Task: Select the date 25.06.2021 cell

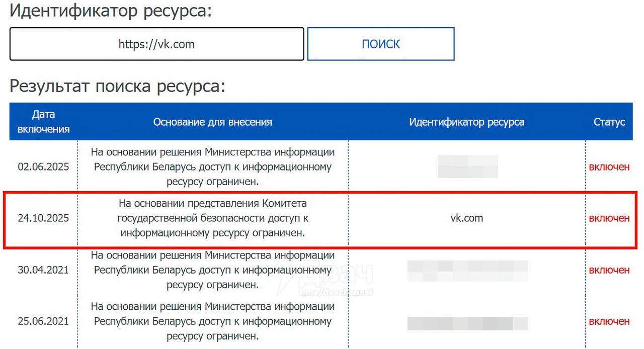Action: 43,321
